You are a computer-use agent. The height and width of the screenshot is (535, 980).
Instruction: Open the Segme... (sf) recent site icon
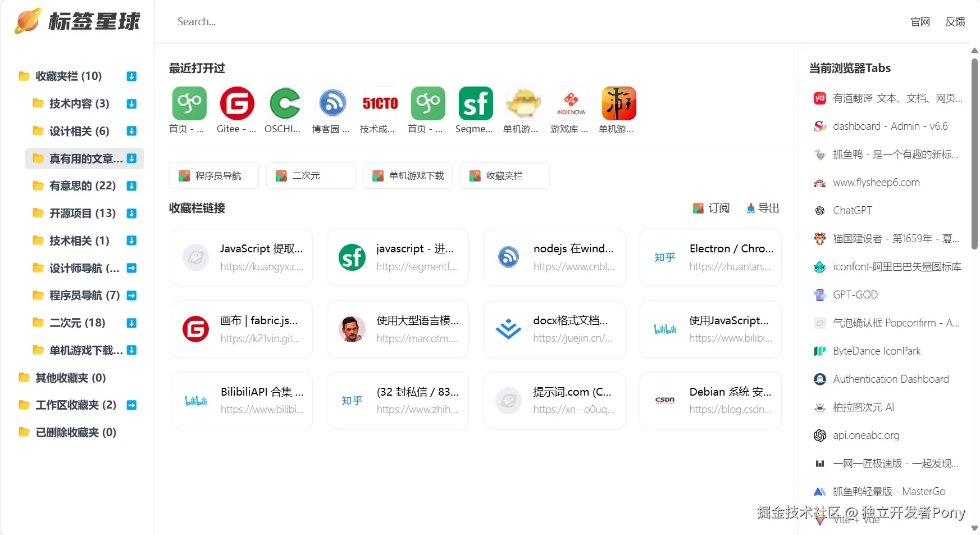[476, 103]
